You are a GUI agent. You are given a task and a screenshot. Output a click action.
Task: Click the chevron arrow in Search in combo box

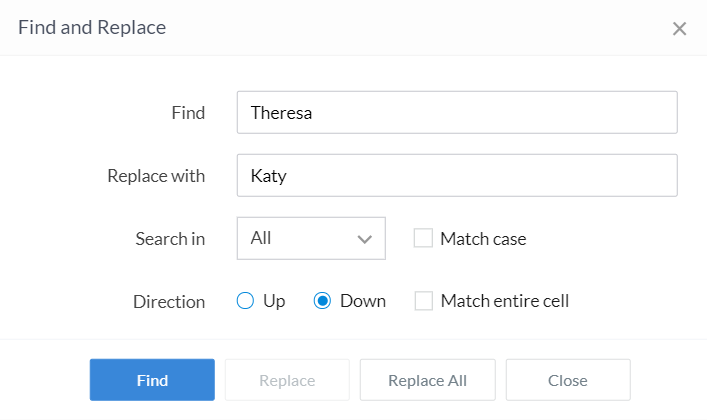point(364,239)
